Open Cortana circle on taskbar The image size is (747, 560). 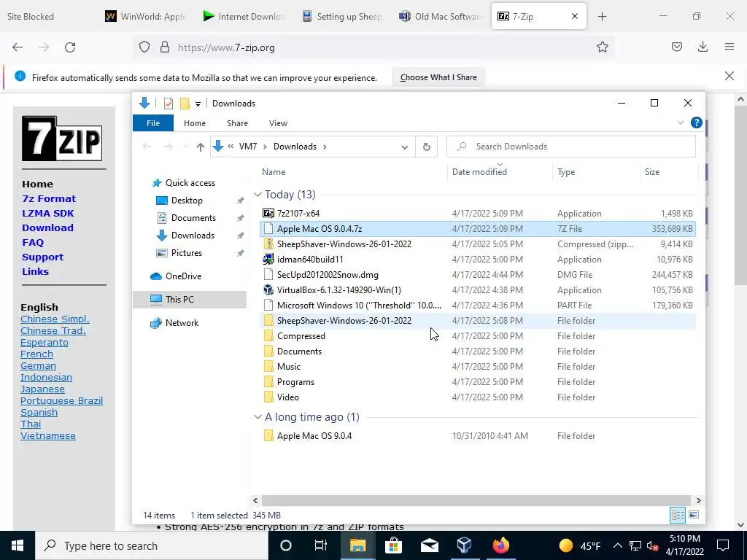tap(285, 545)
